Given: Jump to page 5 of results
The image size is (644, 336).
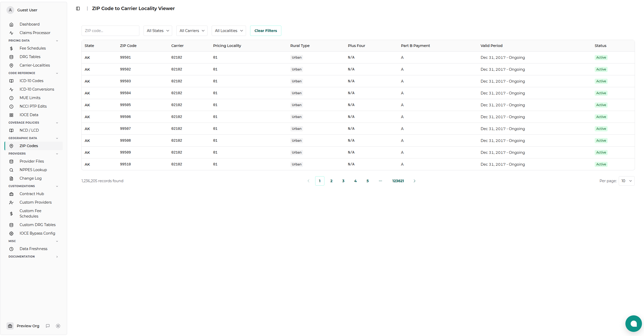Looking at the screenshot, I should [368, 181].
